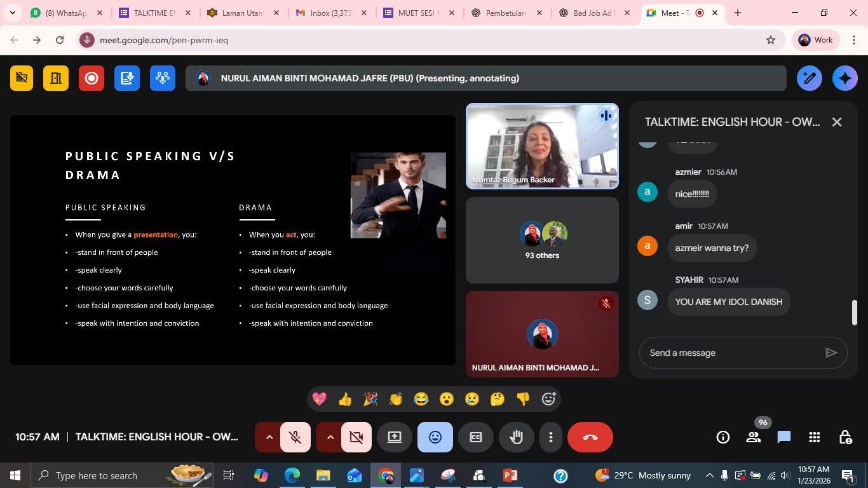Close the in-call chat panel

pyautogui.click(x=837, y=122)
